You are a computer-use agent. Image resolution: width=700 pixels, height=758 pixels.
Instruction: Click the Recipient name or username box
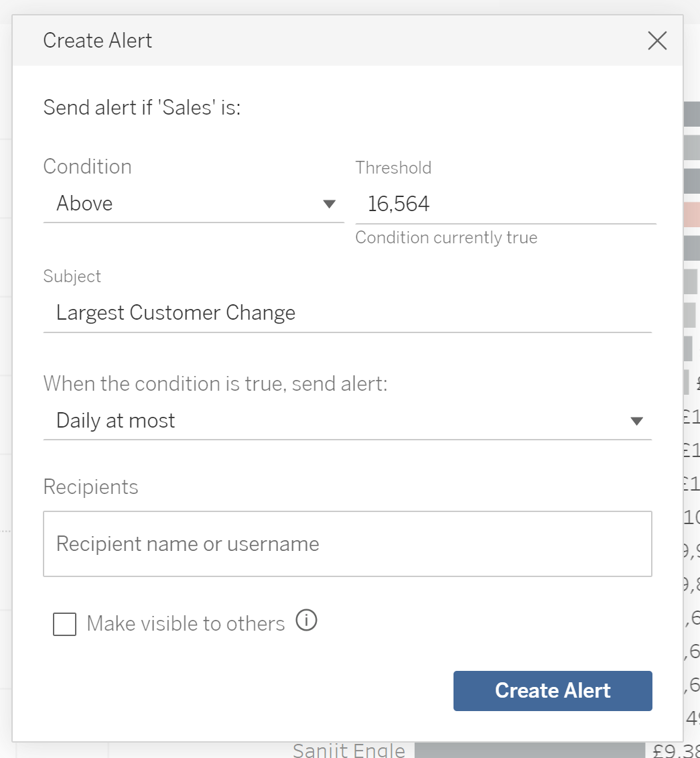pyautogui.click(x=347, y=544)
